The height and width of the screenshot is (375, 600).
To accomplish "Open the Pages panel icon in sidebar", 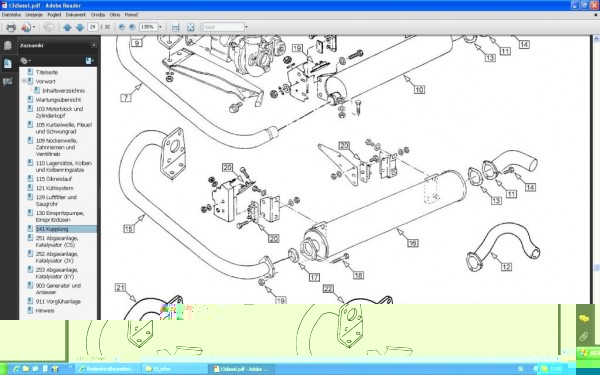I will (8, 46).
